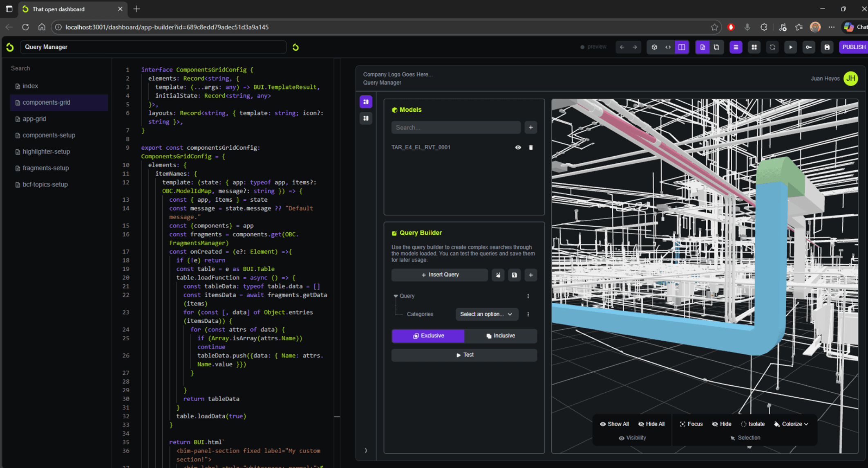Viewport: 868px width, 468px height.
Task: Click save query icon in Query Builder
Action: (x=514, y=275)
